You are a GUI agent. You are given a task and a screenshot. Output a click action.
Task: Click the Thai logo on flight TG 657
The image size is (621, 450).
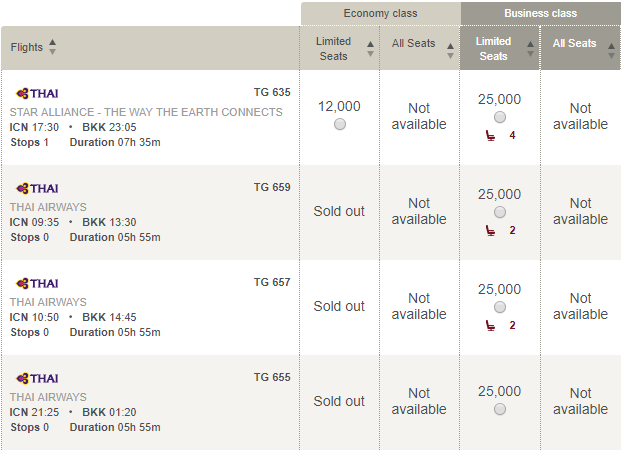[37, 284]
